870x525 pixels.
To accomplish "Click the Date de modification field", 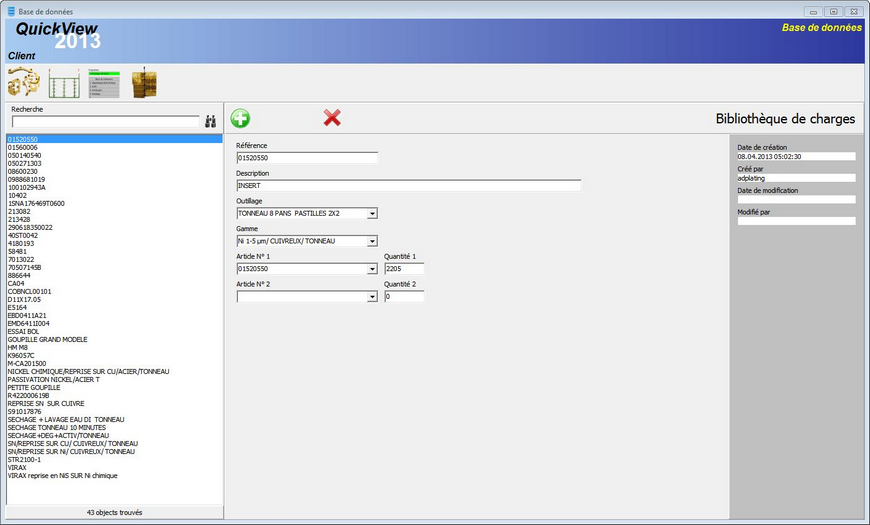I will 796,199.
